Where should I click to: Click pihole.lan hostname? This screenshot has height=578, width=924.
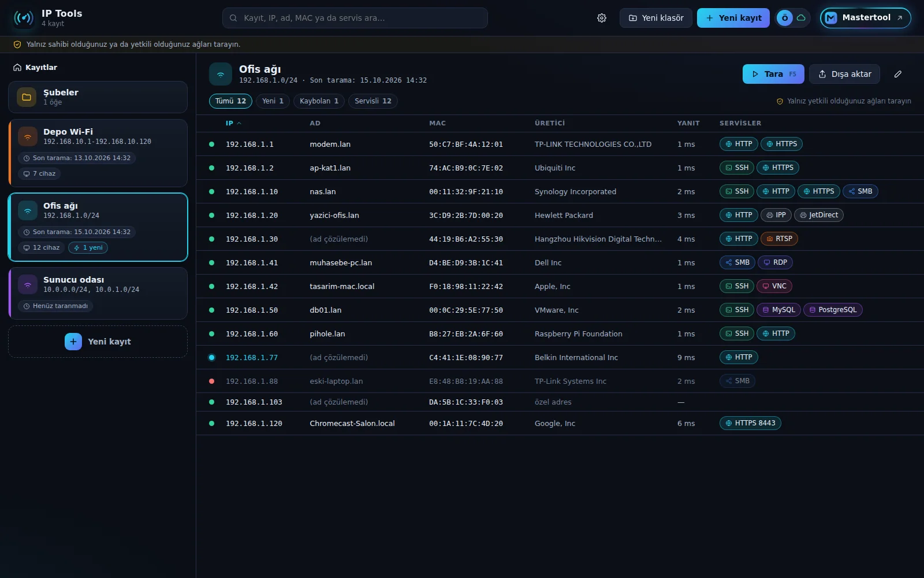pyautogui.click(x=327, y=334)
